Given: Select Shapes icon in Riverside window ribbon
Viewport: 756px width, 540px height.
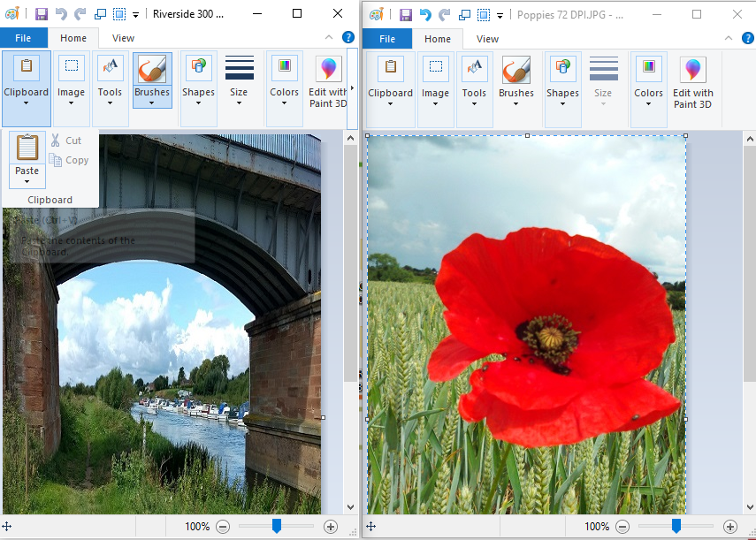Looking at the screenshot, I should (x=198, y=68).
